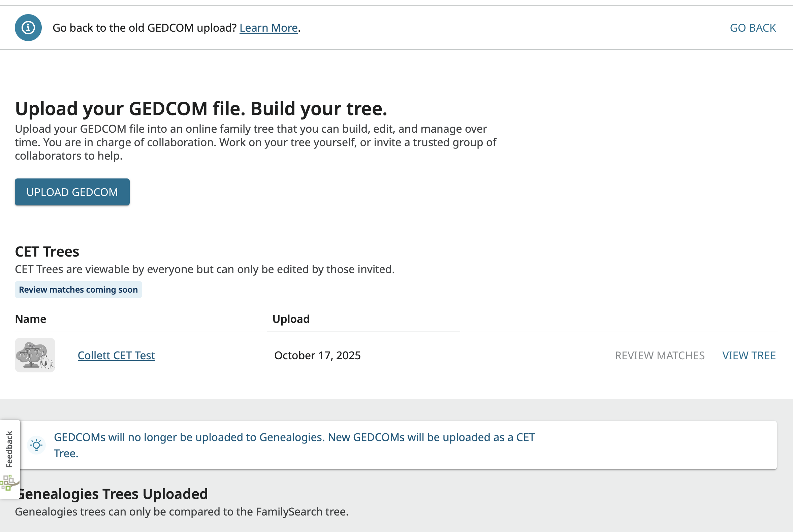Screen dimensions: 793x532
Task: Click the FamilySearch tree logo under Feedback
Action: tap(9, 483)
